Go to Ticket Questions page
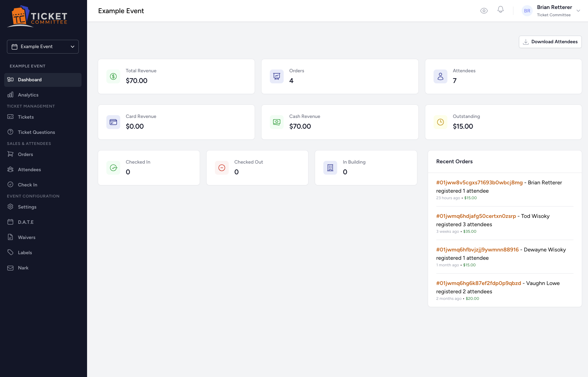 coord(36,132)
